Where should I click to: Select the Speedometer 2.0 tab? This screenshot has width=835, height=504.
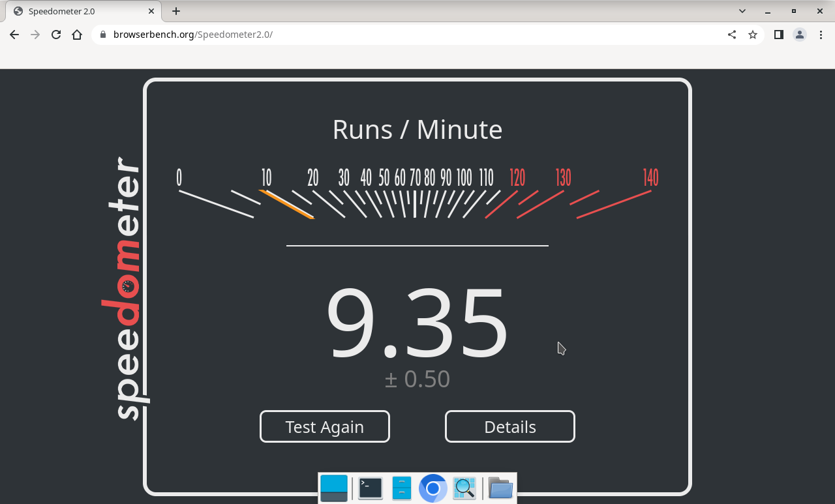[83, 11]
